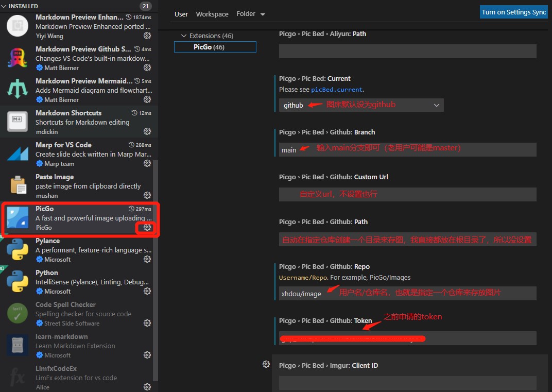Open gear menu for Markdown Preview Mermaid
The image size is (552, 392).
pos(147,99)
